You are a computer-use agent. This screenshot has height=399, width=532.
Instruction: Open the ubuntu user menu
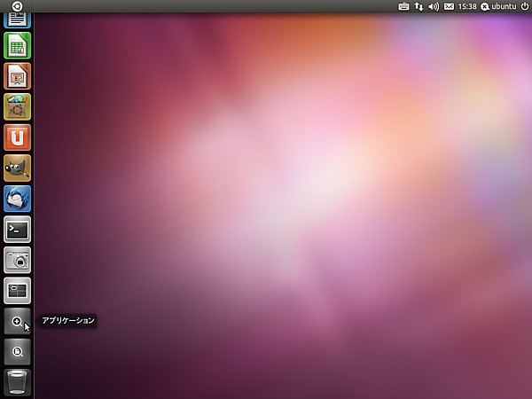point(498,6)
